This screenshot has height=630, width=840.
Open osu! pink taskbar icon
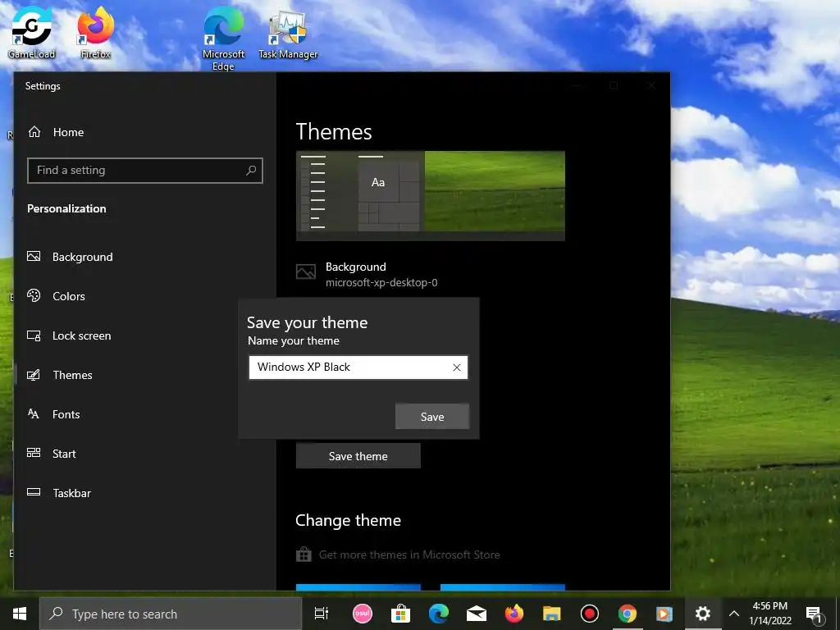coord(362,614)
